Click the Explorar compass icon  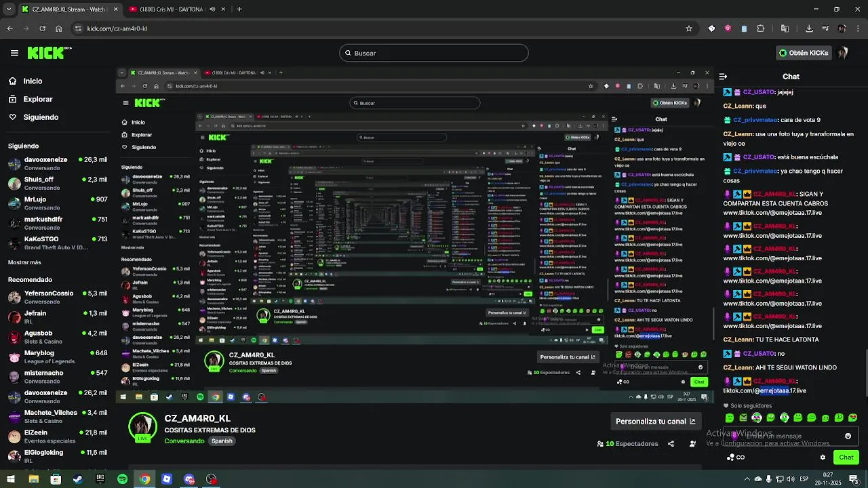point(12,99)
